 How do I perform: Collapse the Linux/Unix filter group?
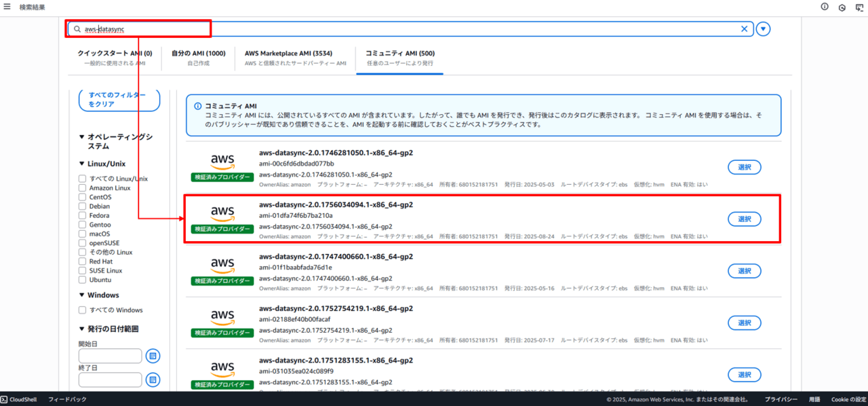click(x=82, y=164)
